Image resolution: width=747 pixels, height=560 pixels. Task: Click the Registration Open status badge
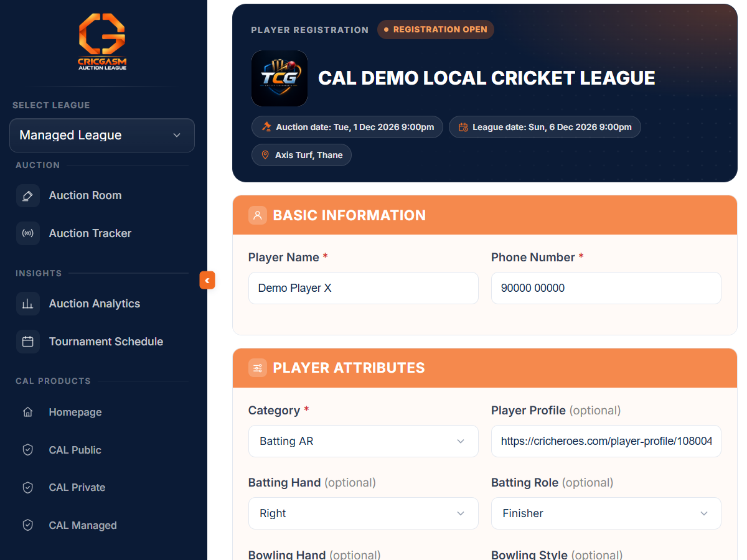pyautogui.click(x=436, y=29)
